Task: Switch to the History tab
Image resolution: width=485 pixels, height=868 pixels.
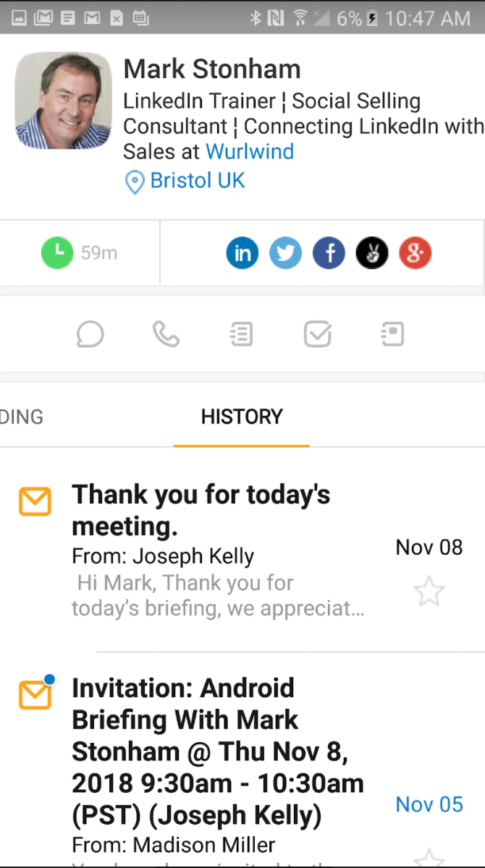Action: 242,417
